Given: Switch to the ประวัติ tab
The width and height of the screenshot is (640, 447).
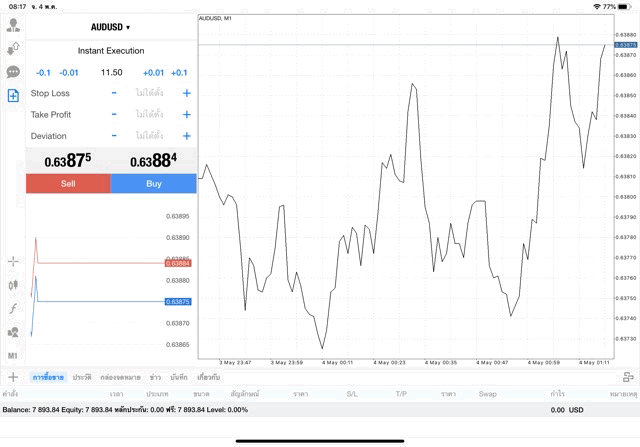Looking at the screenshot, I should pos(81,377).
